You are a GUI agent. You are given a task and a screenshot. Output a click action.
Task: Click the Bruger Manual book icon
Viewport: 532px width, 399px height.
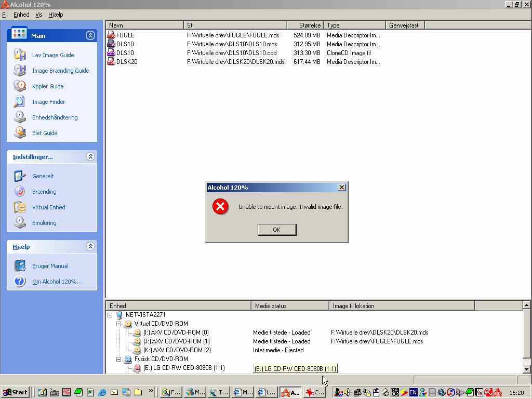20,265
